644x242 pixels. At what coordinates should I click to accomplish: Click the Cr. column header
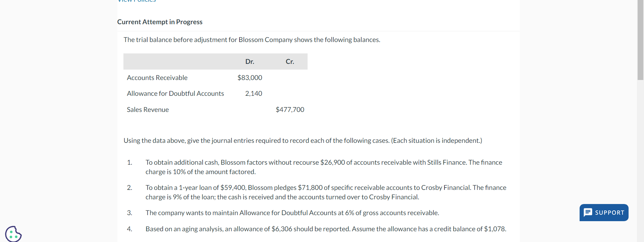[x=289, y=62]
